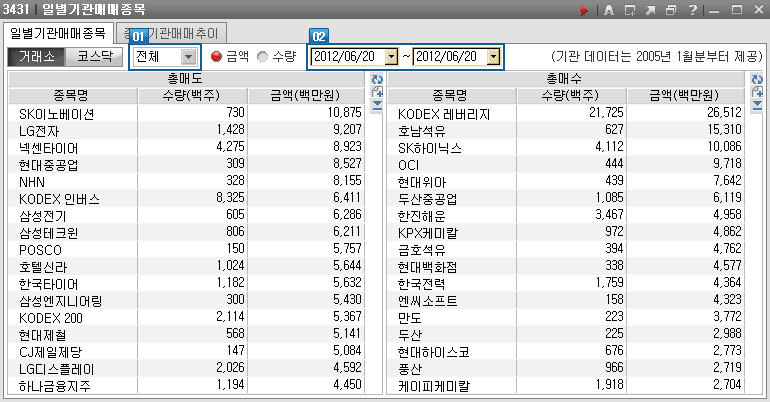
Task: Select 삼성엔지니어링 row
Action: tap(187, 300)
